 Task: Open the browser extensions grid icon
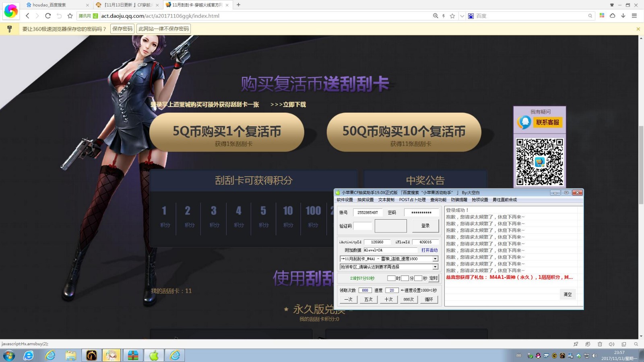coord(602,16)
